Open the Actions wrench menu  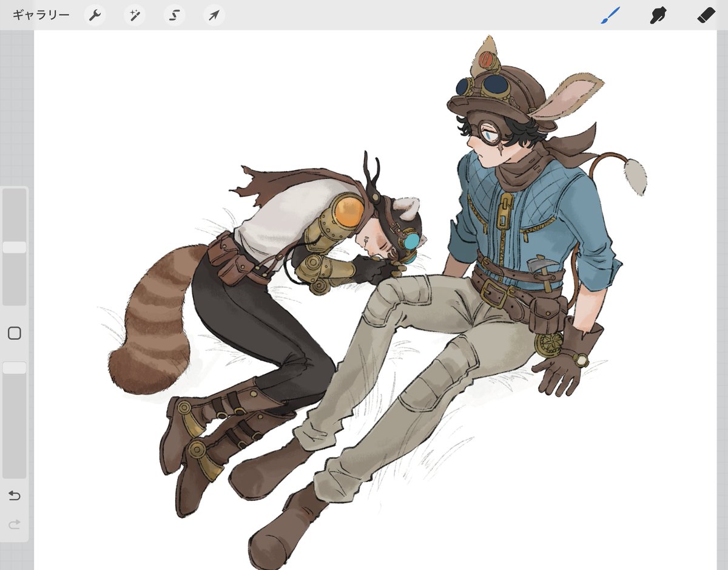point(94,16)
